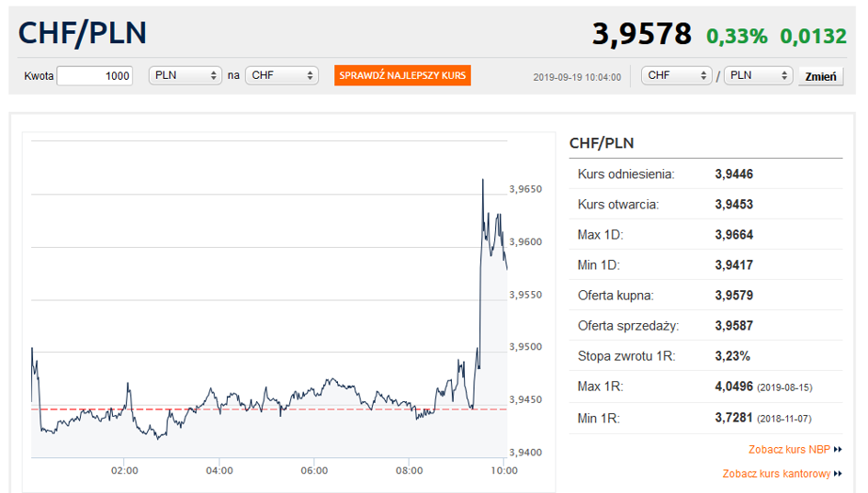Viewport: 868px width, 493px height.
Task: Click the Kurs odniesienia label
Action: [x=626, y=174]
